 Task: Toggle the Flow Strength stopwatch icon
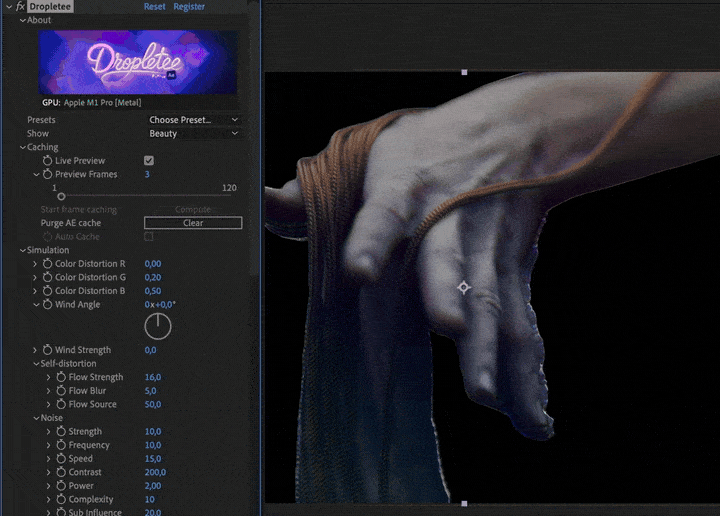[x=60, y=377]
